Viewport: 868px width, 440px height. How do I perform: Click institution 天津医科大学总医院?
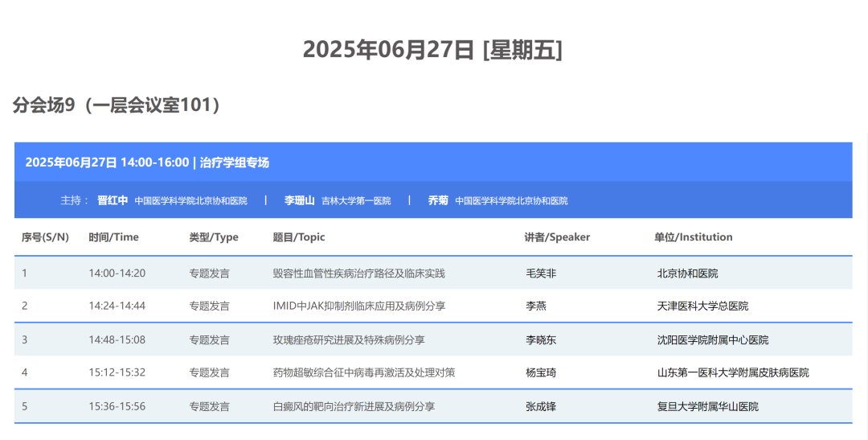702,306
